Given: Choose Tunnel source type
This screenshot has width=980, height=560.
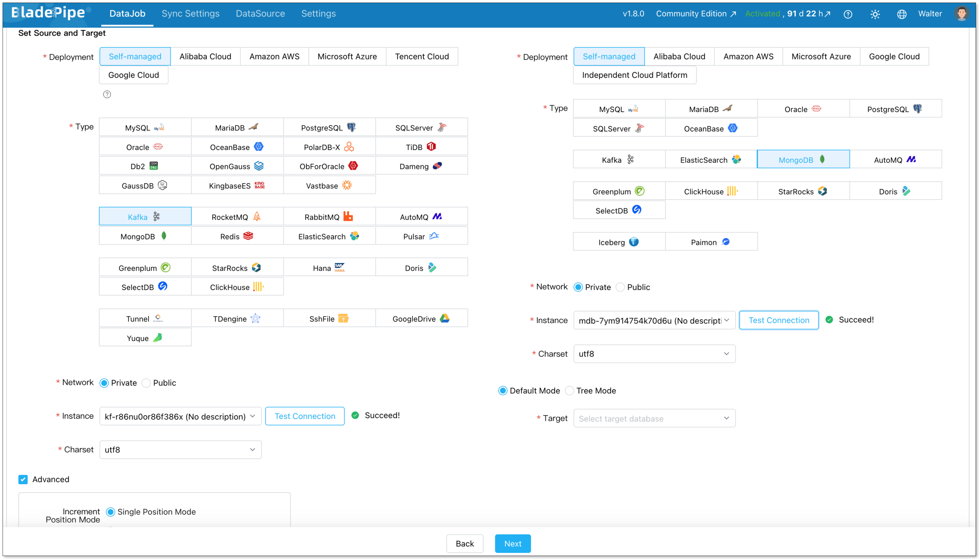Looking at the screenshot, I should click(145, 319).
